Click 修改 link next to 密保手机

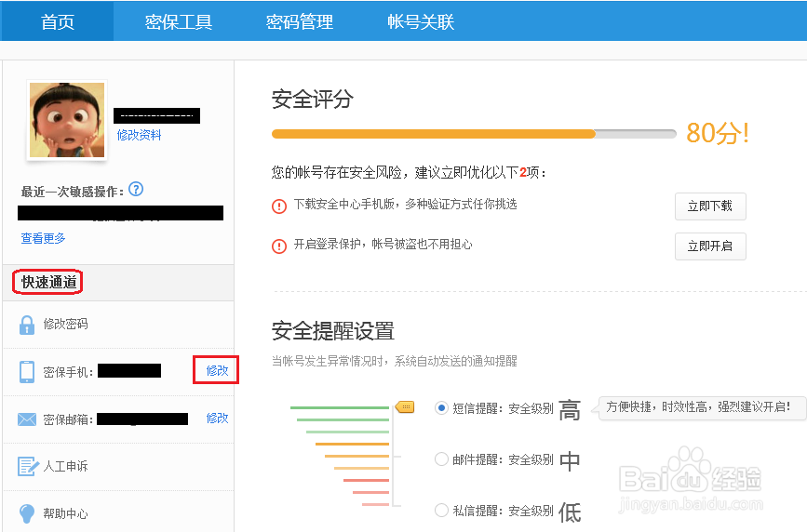click(217, 370)
